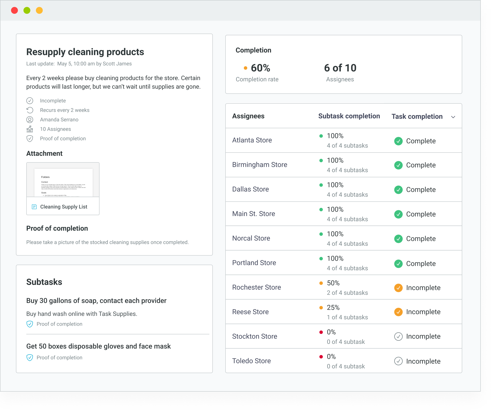
Task: Click the recurrence arrow icon
Action: (30, 110)
